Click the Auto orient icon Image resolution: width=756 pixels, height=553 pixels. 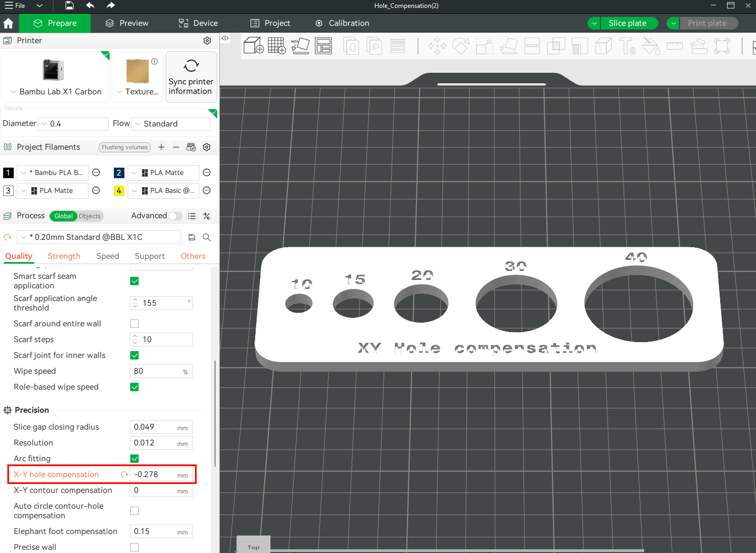coord(300,46)
